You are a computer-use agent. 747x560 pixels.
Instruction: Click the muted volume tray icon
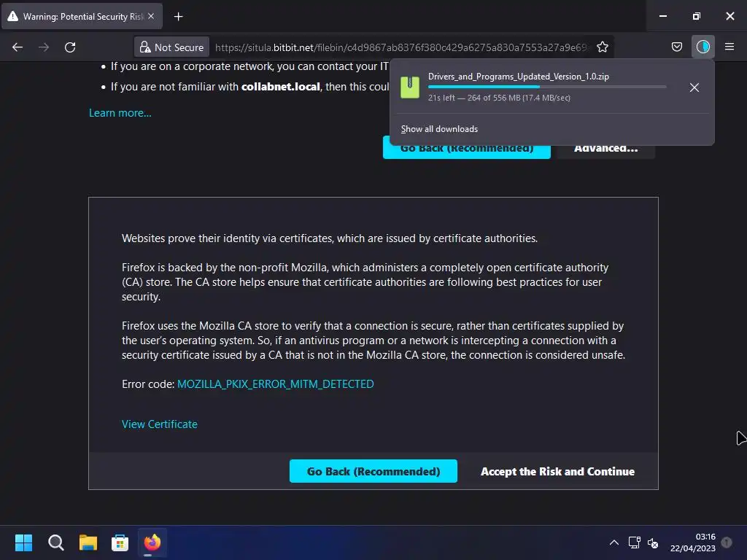click(653, 542)
